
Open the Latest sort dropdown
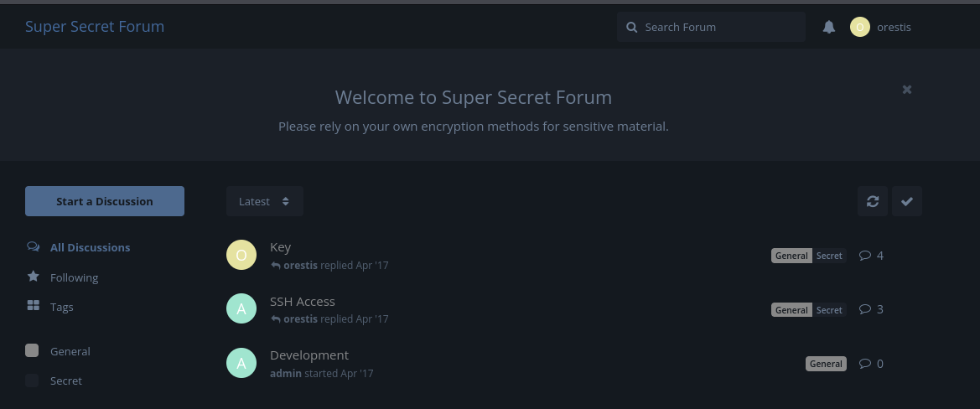(x=264, y=201)
